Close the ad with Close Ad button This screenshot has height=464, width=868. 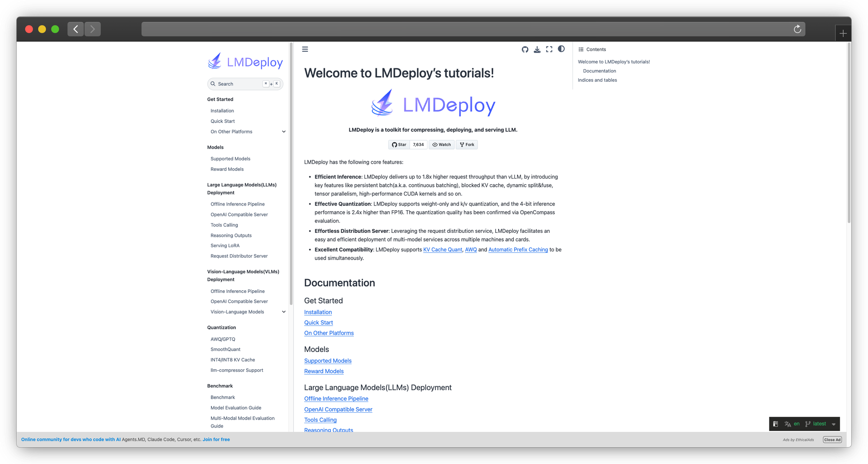[832, 440]
